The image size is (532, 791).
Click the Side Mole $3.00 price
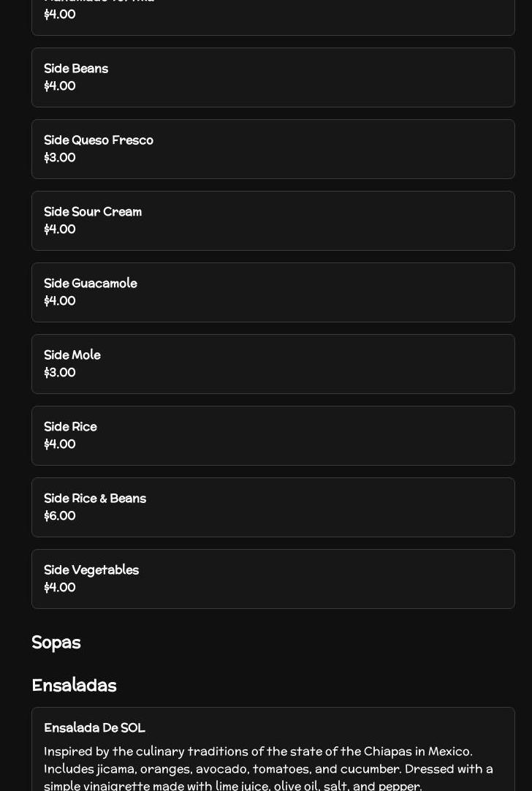pyautogui.click(x=60, y=373)
